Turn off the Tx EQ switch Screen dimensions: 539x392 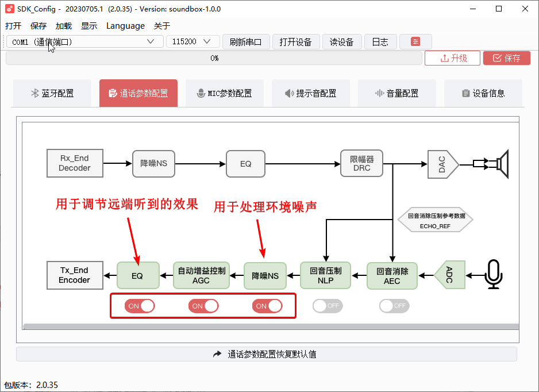coord(140,306)
